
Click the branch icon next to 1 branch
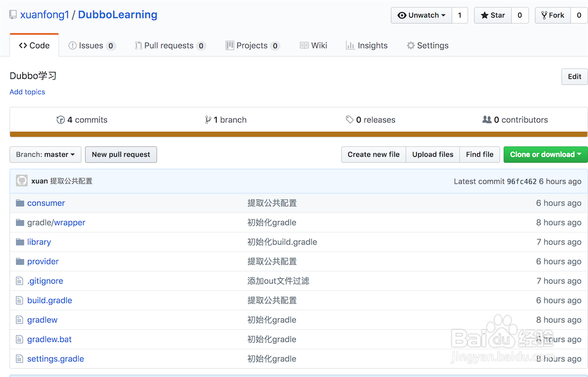pyautogui.click(x=208, y=119)
